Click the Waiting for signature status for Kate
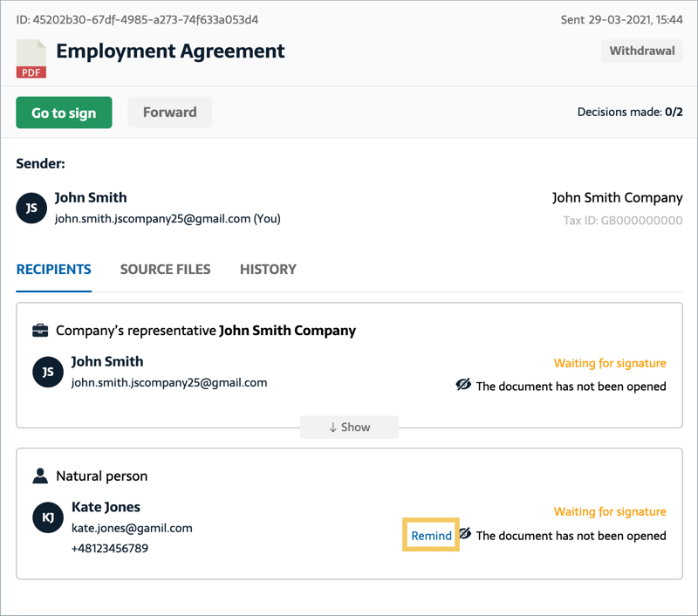This screenshot has height=616, width=698. click(610, 512)
